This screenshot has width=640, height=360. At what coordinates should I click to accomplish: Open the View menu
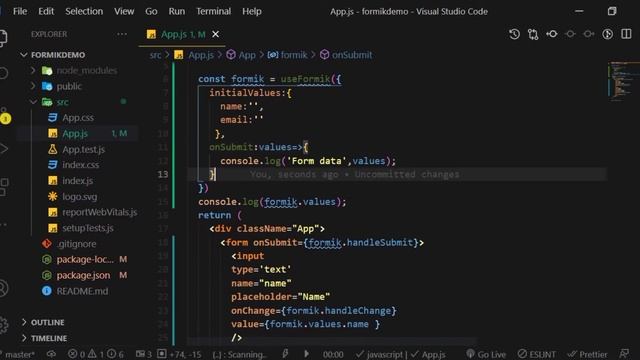point(124,11)
